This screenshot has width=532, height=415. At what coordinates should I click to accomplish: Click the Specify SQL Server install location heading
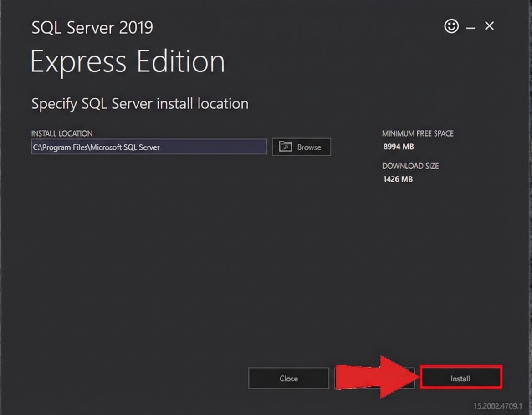click(140, 104)
